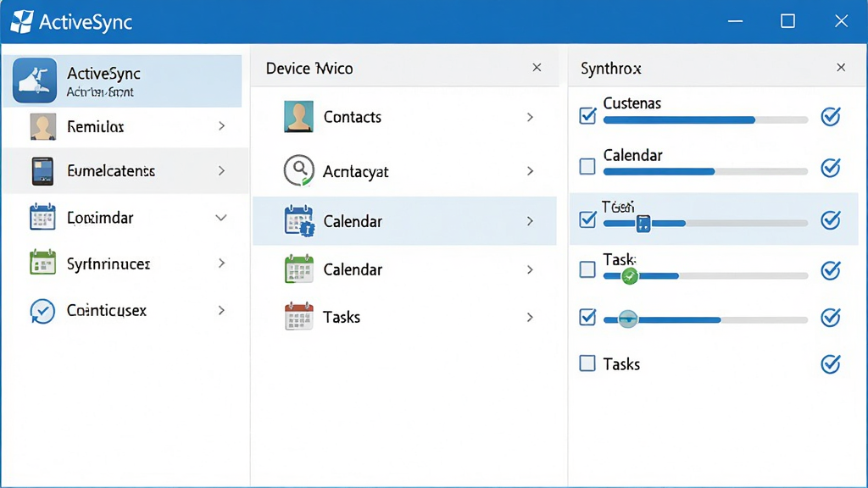Select the ActiveSync sidebar header item
The image size is (868, 488).
point(122,80)
